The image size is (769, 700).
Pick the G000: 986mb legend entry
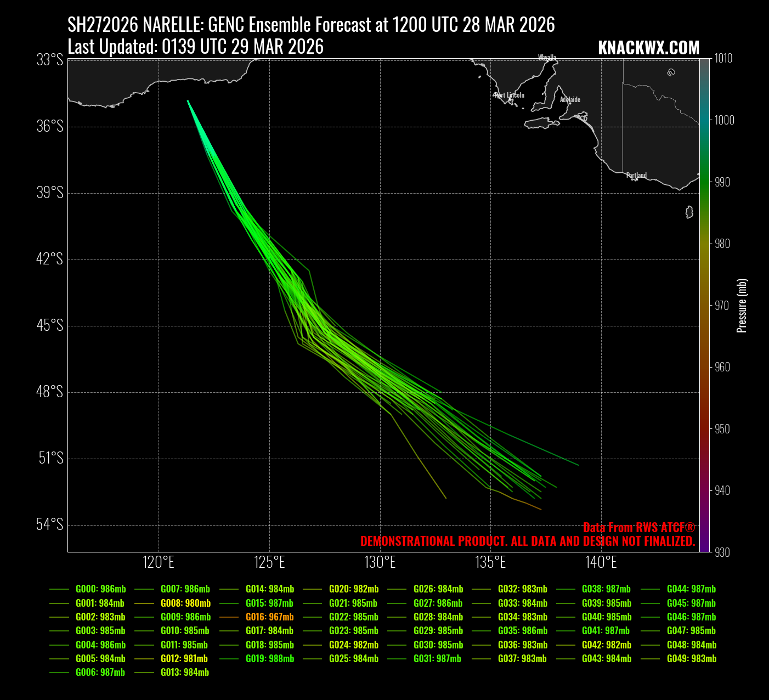100,589
